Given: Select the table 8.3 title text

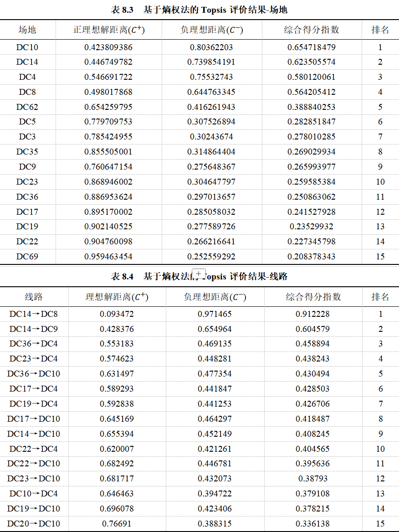Looking at the screenshot, I should click(x=199, y=10).
